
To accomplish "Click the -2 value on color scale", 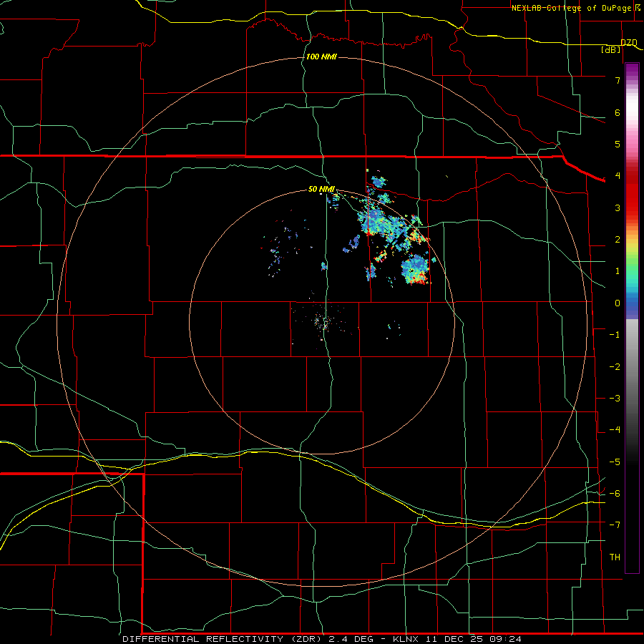I will coord(615,367).
